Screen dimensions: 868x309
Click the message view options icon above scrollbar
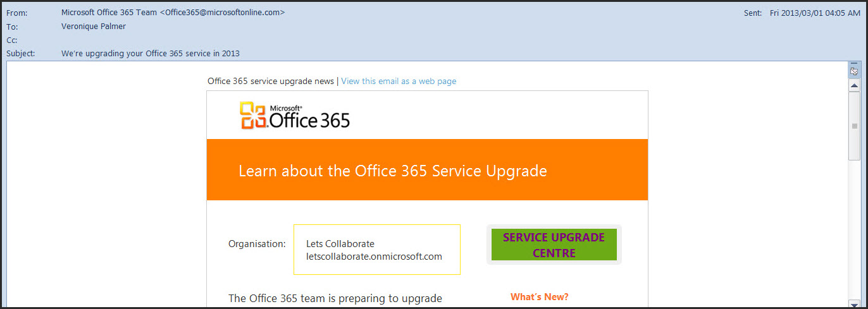(x=854, y=69)
